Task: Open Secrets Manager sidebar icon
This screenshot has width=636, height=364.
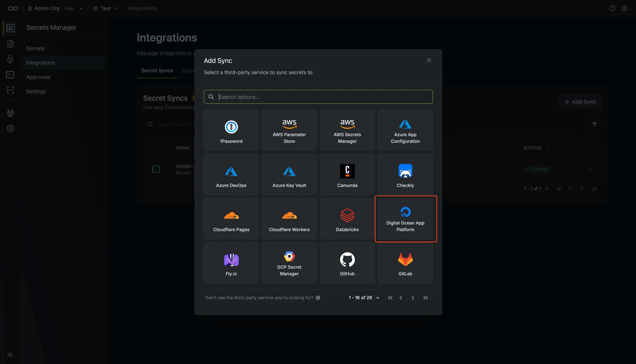Action: 10,28
